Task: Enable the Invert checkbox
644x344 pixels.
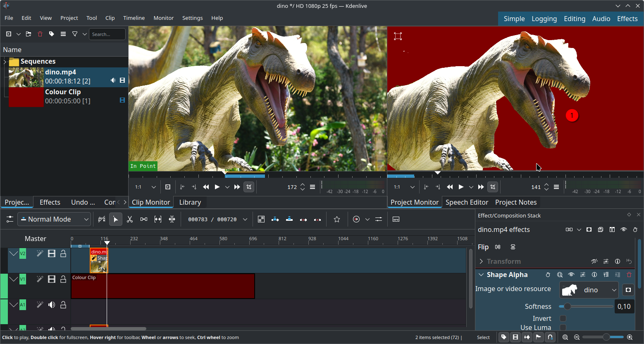Action: pyautogui.click(x=563, y=318)
